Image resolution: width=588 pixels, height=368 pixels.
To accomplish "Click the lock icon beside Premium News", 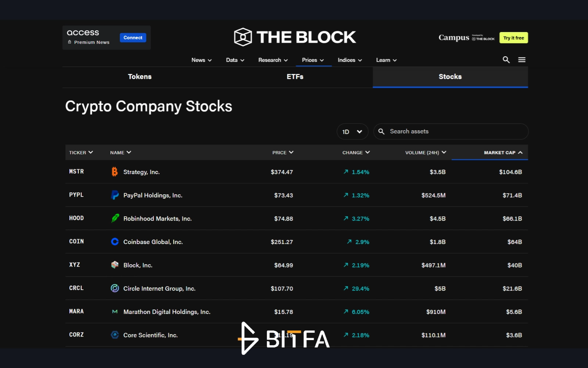I will (69, 42).
